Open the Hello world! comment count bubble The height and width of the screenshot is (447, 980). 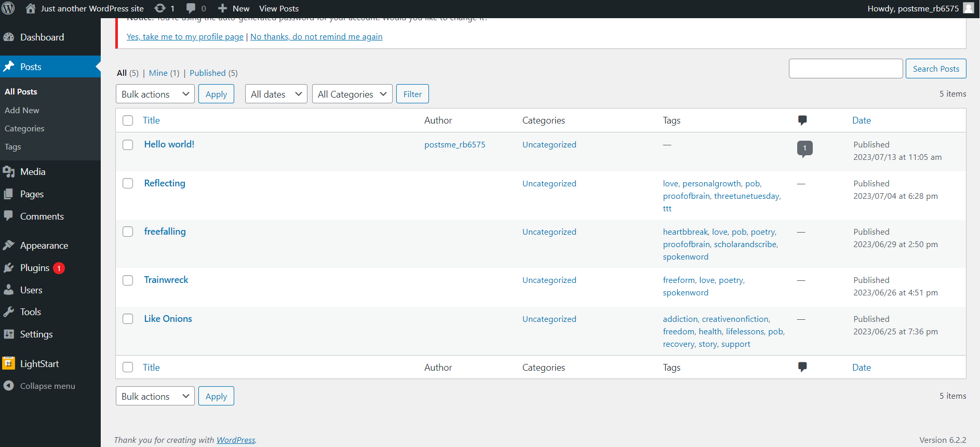[804, 148]
